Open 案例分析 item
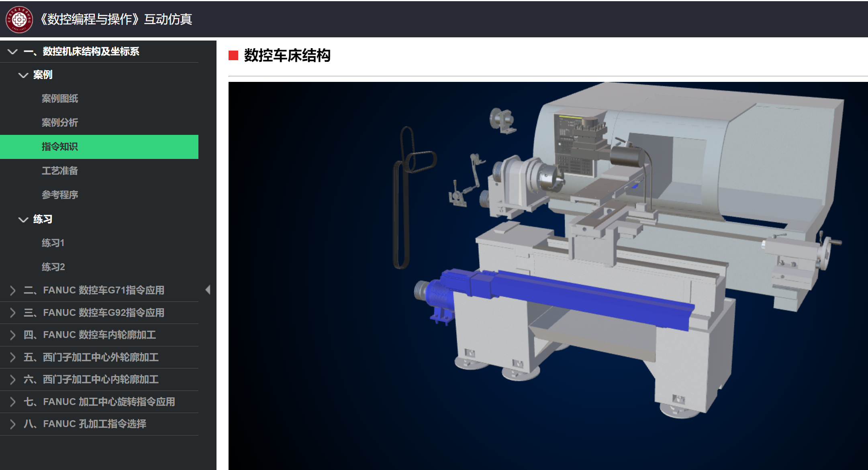Screen dimensions: 868x470 [60, 123]
